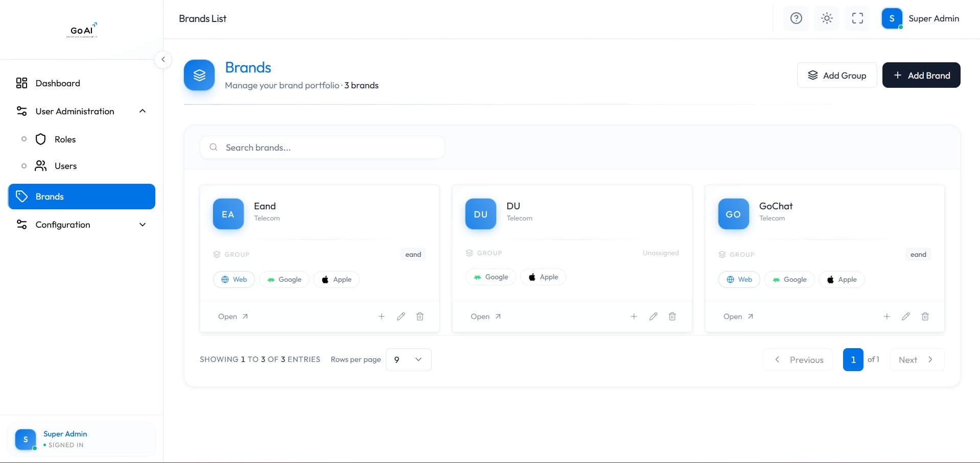Click the Add Group button
This screenshot has width=980, height=463.
click(x=837, y=75)
